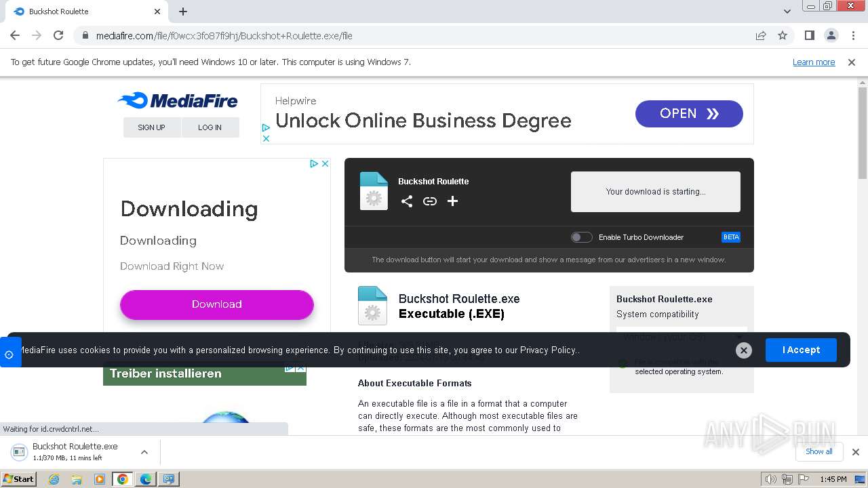The height and width of the screenshot is (488, 868).
Task: Dismiss the Chrome update infobar
Action: 852,62
